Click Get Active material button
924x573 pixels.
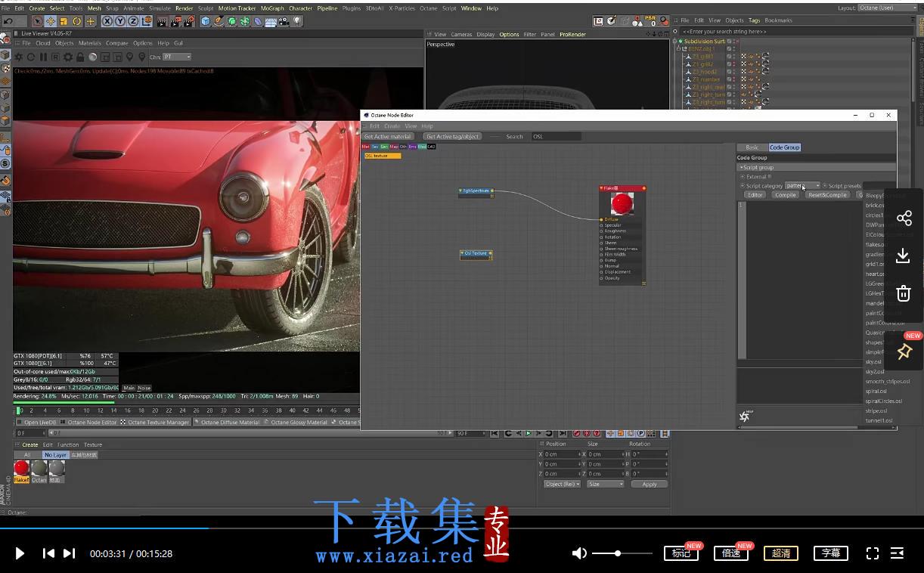(388, 137)
